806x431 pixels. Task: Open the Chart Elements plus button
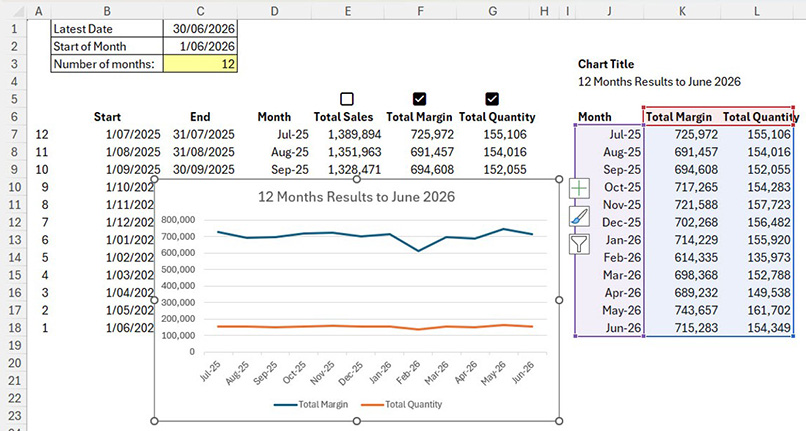tap(579, 189)
